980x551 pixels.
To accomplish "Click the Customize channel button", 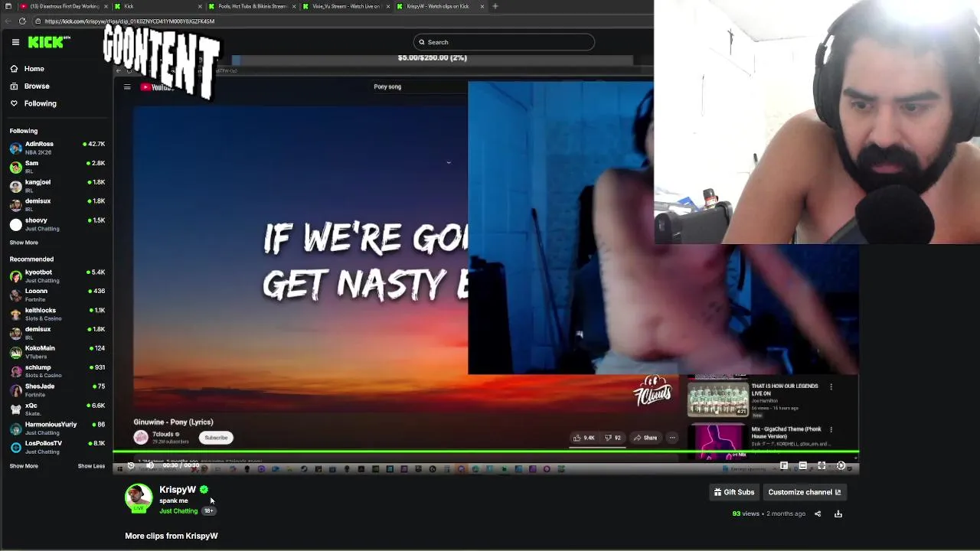I will (x=804, y=492).
